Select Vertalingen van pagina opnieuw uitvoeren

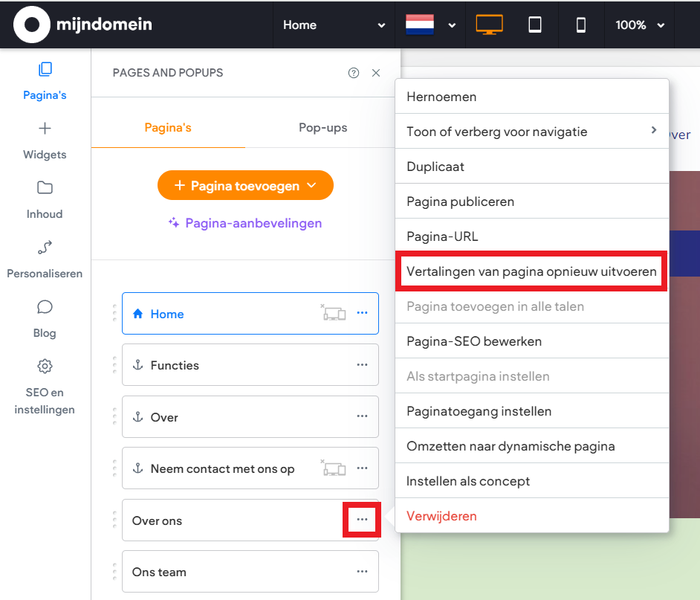[x=531, y=271]
